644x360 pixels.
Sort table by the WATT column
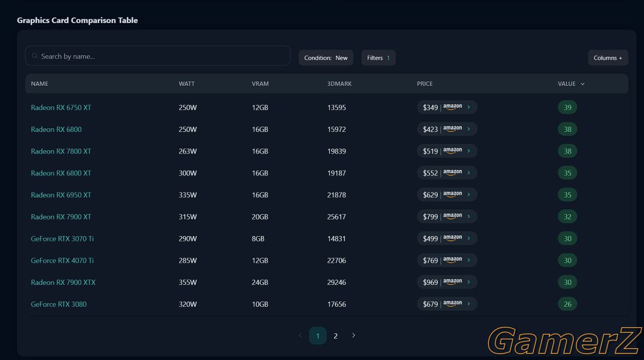(187, 84)
